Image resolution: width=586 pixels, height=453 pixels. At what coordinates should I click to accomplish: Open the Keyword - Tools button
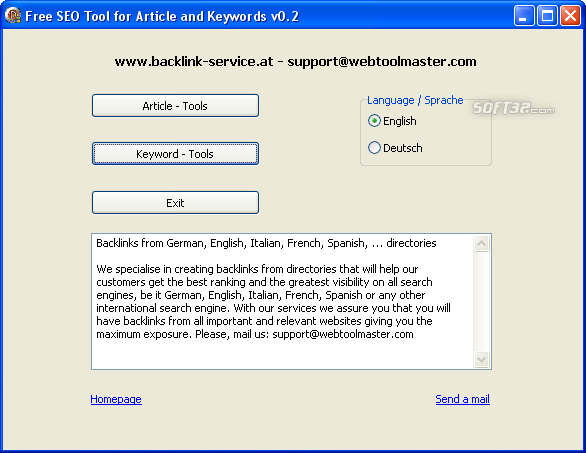pos(175,154)
